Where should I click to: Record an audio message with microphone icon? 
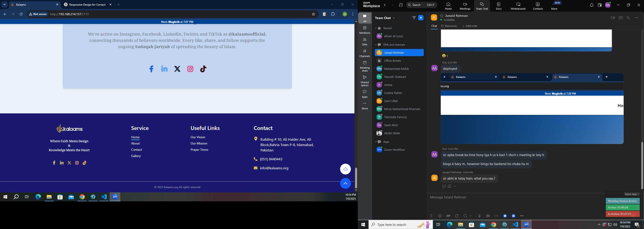[479, 216]
